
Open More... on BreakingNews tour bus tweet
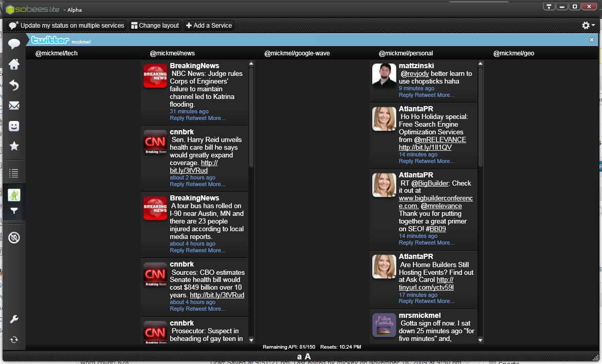tap(216, 250)
